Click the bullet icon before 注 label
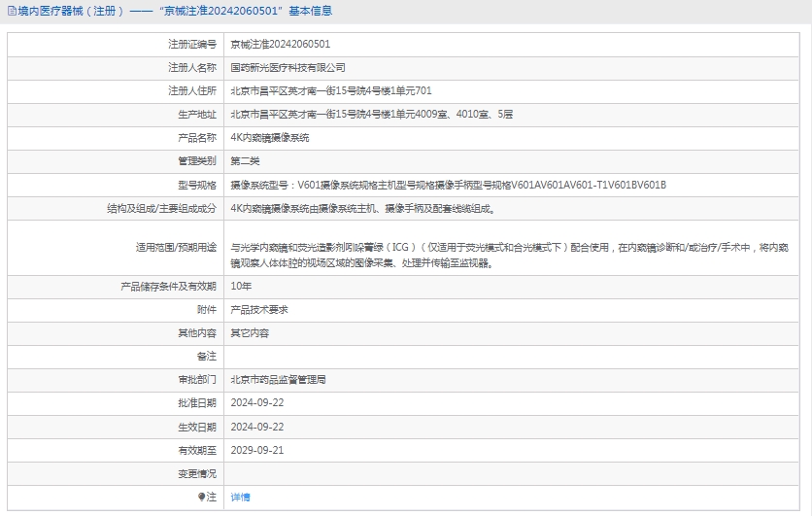The image size is (812, 516). click(x=202, y=497)
